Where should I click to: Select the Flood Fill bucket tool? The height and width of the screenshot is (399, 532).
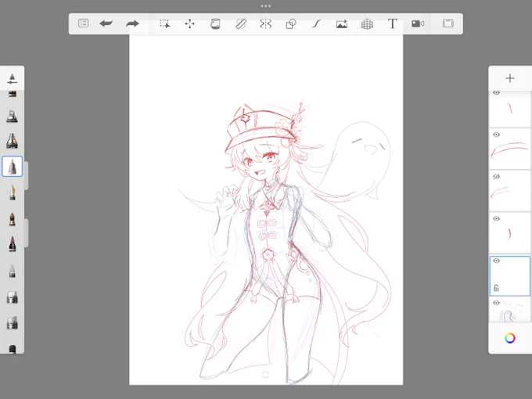point(215,23)
